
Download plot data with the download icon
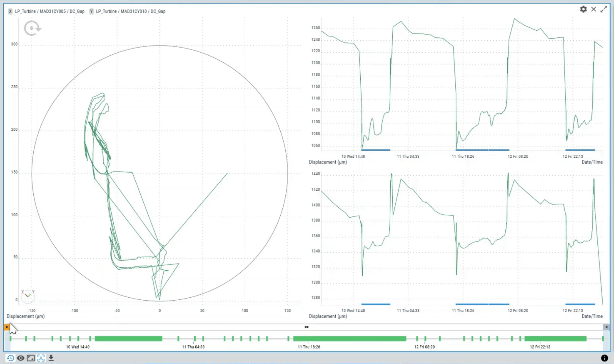51,358
